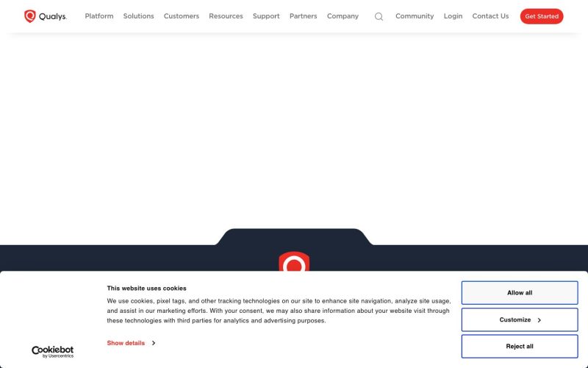Open the Platform menu
This screenshot has height=368, width=588.
(x=99, y=16)
